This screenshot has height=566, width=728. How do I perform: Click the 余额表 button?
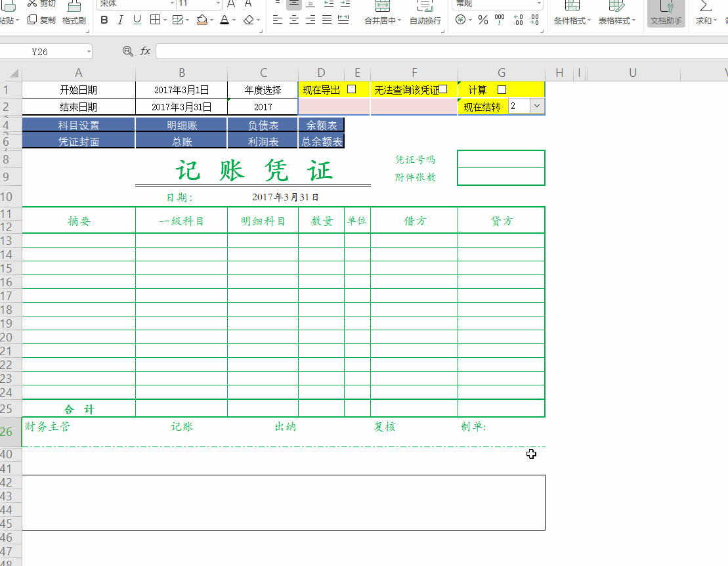[x=321, y=125]
